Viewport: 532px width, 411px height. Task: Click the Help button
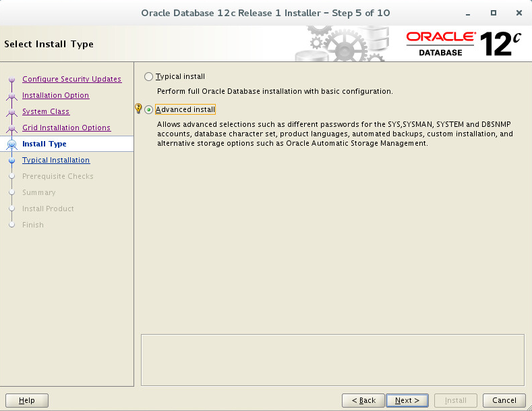[27, 400]
